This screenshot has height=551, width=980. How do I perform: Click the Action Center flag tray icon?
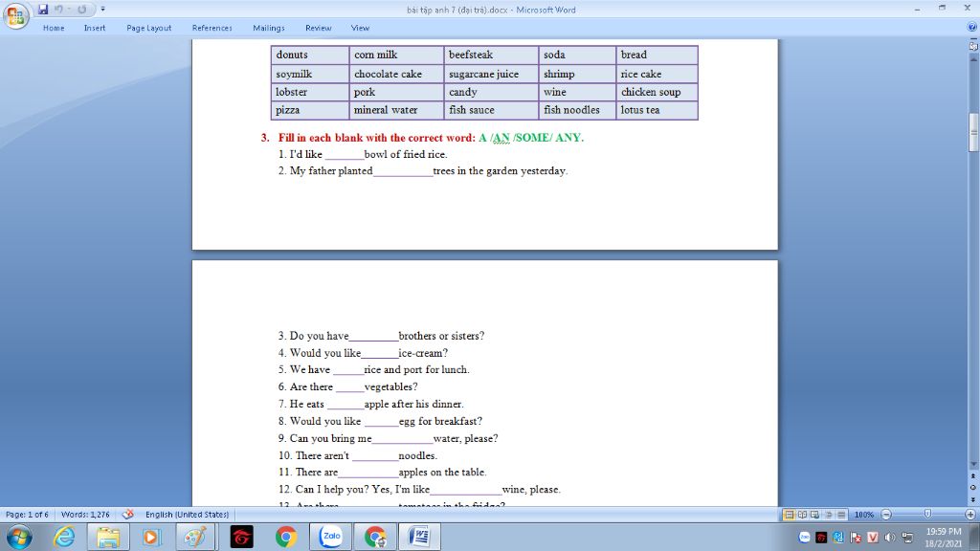tap(856, 538)
